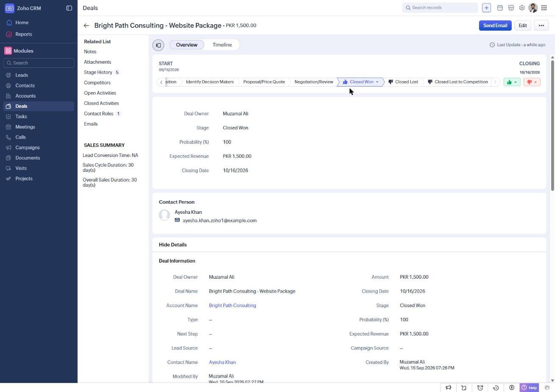This screenshot has height=392, width=555.
Task: Focus the sidebar modules Search field
Action: 39,63
